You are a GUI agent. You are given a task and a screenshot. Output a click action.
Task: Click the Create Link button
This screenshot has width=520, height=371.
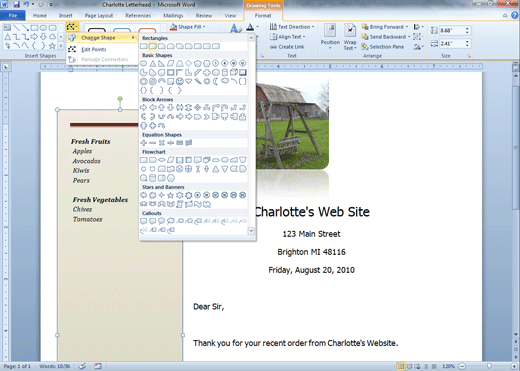(x=287, y=47)
